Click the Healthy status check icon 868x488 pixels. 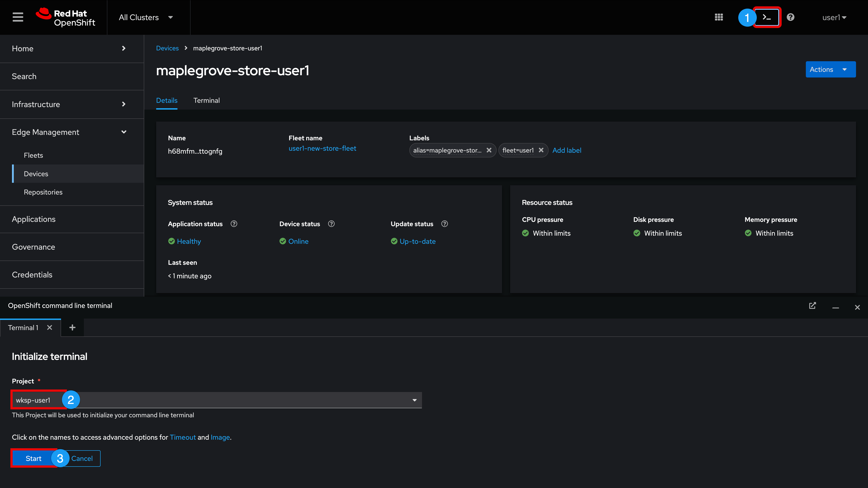tap(172, 241)
